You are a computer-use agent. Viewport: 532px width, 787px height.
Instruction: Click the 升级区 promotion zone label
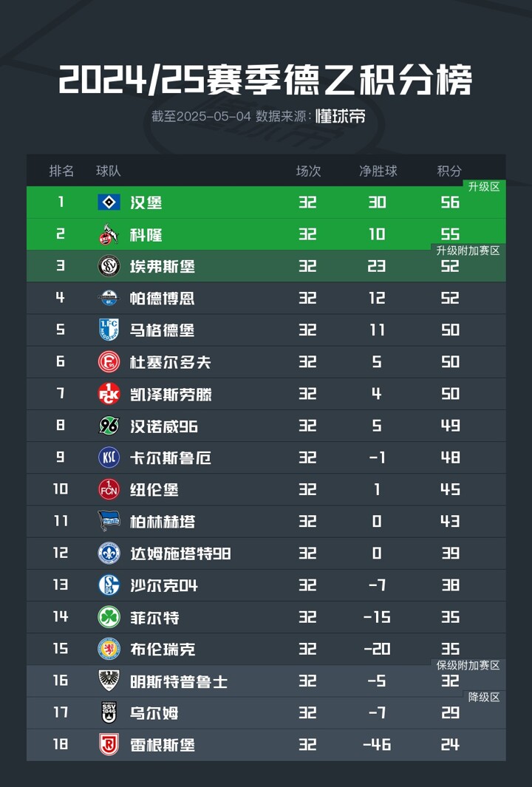[x=484, y=187]
